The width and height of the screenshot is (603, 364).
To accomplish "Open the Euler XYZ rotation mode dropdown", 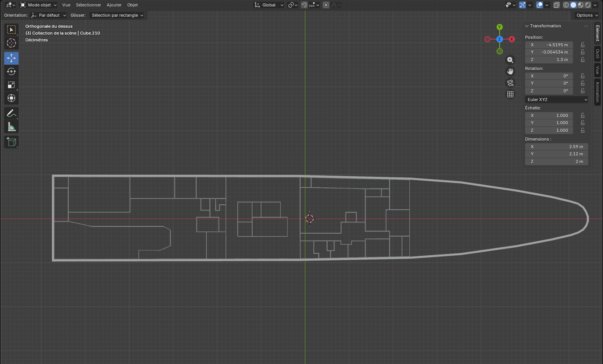I will 557,100.
